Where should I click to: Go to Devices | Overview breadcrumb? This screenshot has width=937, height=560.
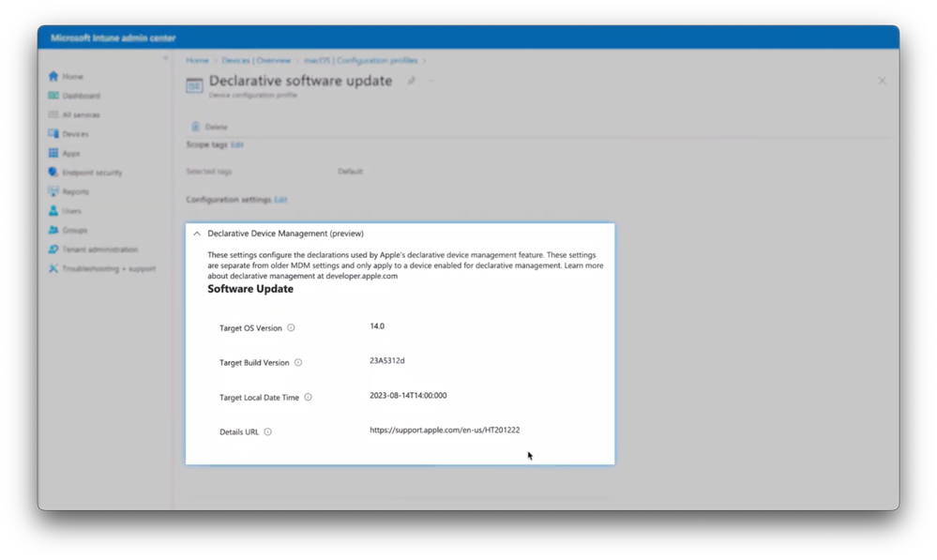pos(256,60)
